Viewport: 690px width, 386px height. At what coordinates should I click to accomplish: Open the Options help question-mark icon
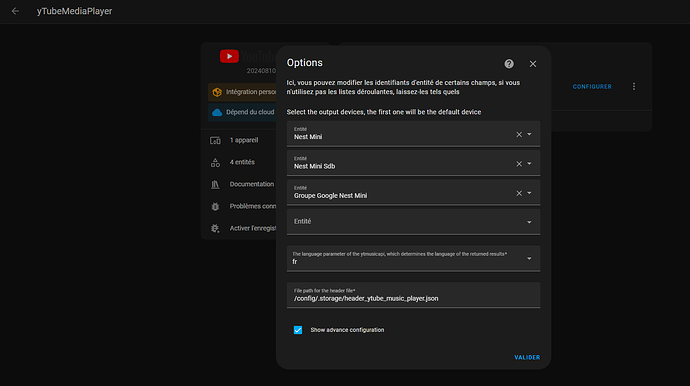point(509,64)
